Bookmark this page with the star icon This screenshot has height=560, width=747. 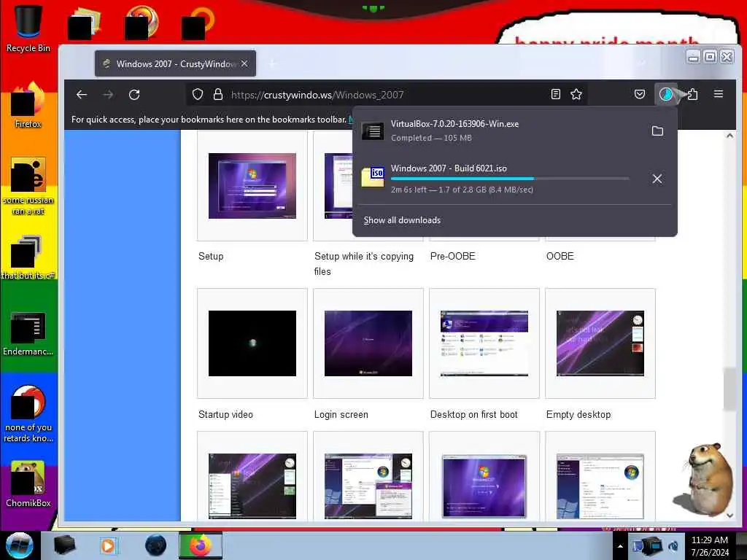(576, 94)
